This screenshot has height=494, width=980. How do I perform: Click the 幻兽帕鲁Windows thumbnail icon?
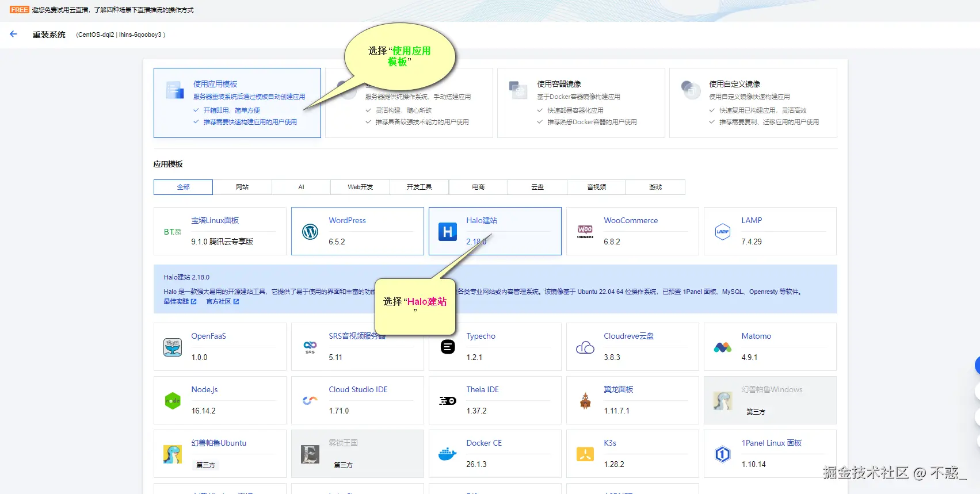(x=723, y=401)
